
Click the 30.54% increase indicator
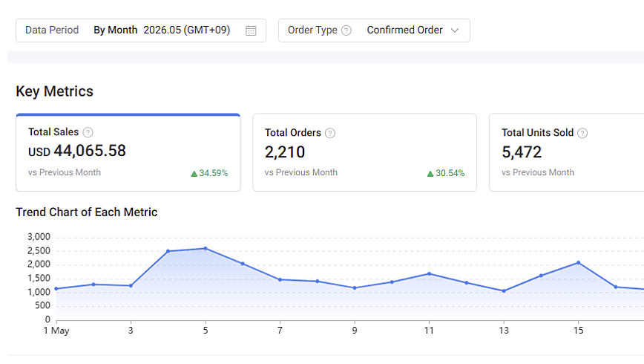446,173
